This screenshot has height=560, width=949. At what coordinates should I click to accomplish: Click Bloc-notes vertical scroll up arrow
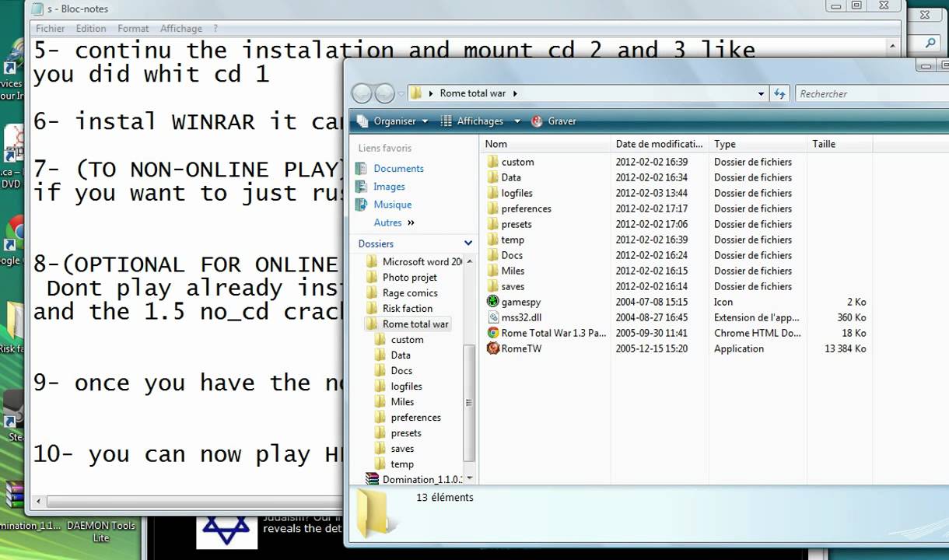893,46
